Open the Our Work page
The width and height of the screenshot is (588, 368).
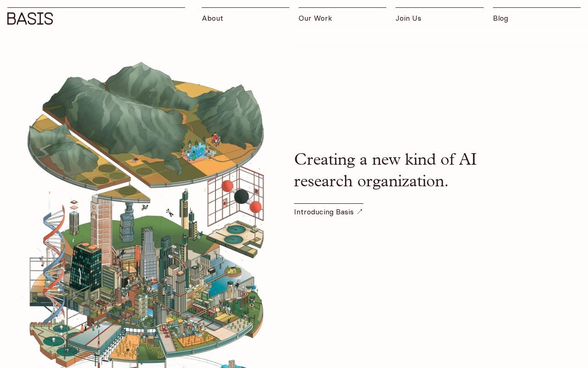pos(315,18)
